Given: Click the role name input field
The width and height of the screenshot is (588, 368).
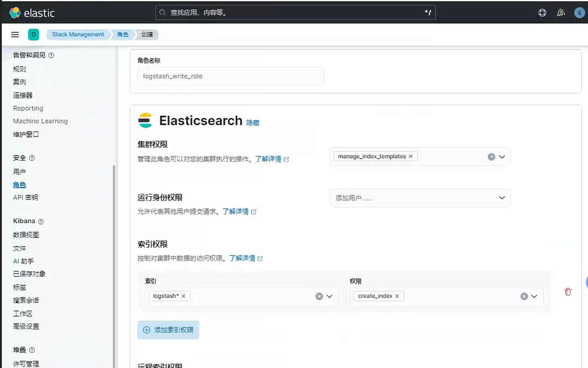Looking at the screenshot, I should (231, 76).
